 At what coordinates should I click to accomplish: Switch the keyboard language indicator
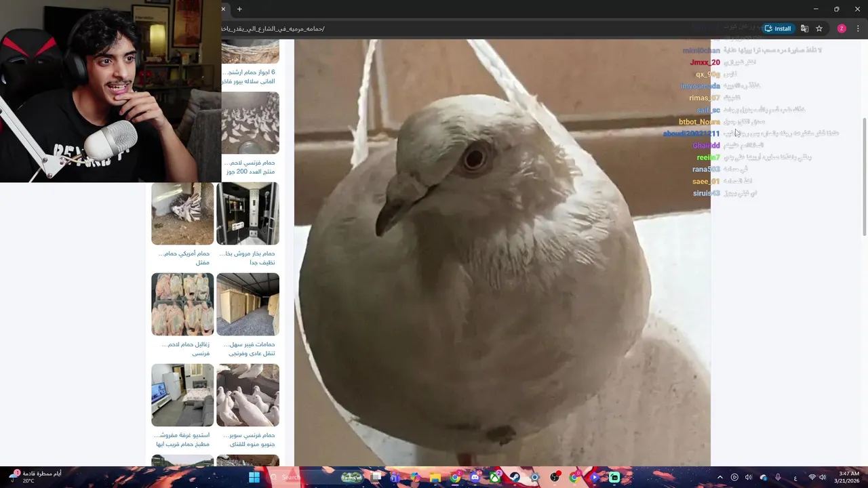click(795, 477)
